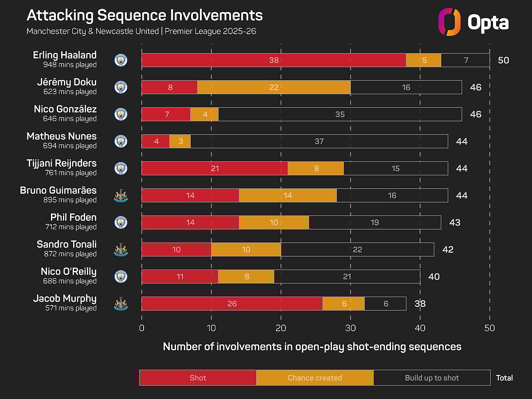Click Matheus Nunes's build-up segment showing 37
The height and width of the screenshot is (399, 532).
[x=319, y=141]
